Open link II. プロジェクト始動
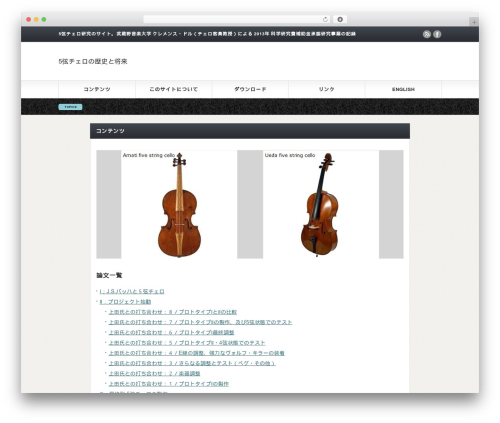This screenshot has height=423, width=500. [x=125, y=302]
